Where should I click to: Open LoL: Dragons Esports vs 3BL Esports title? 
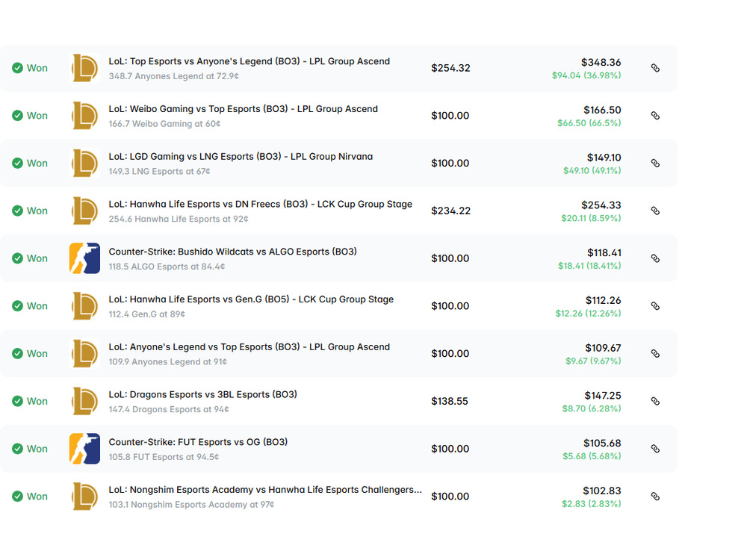coord(202,395)
